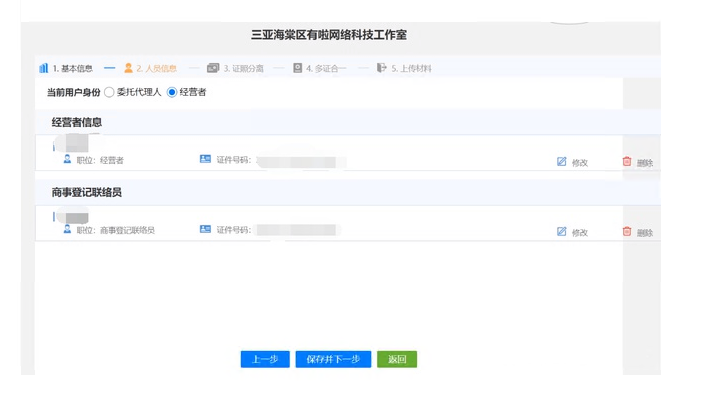Click 修改 link for the 经营者 entry
The height and width of the screenshot is (396, 708).
point(580,163)
